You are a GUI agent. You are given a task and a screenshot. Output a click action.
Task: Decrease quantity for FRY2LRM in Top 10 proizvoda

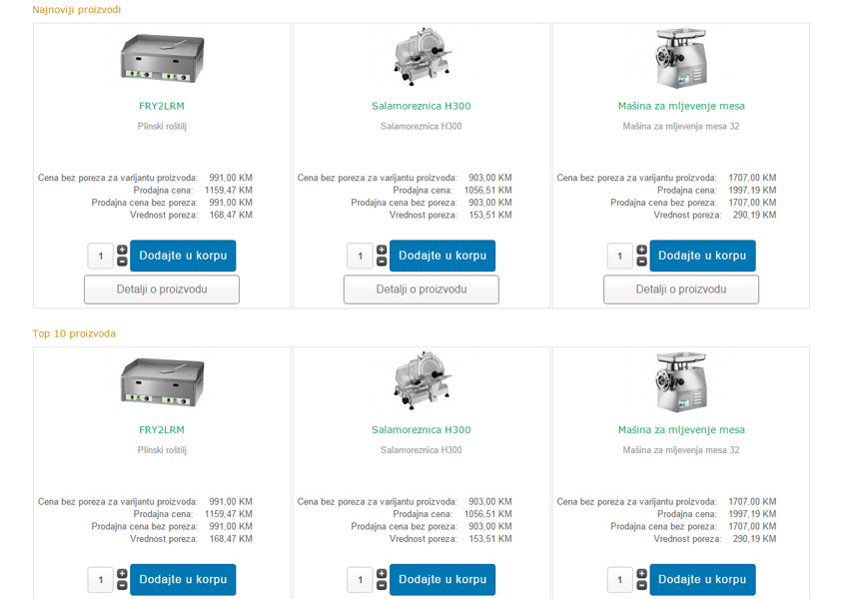click(122, 586)
